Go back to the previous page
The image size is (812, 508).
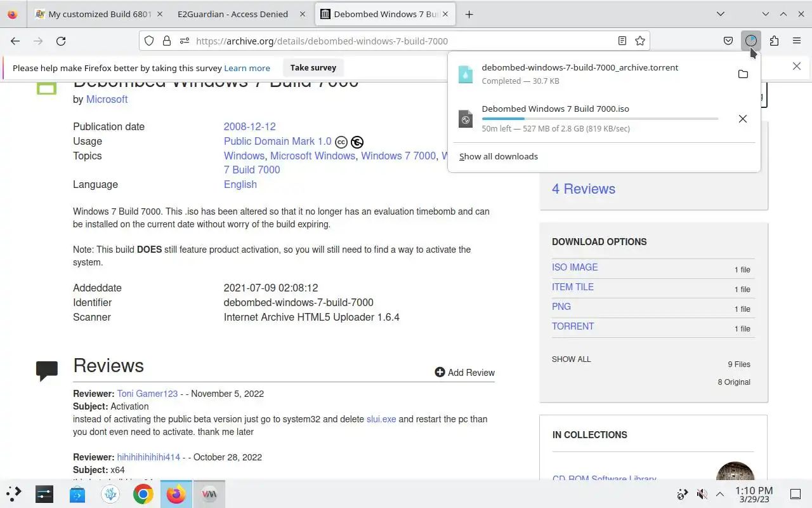15,41
